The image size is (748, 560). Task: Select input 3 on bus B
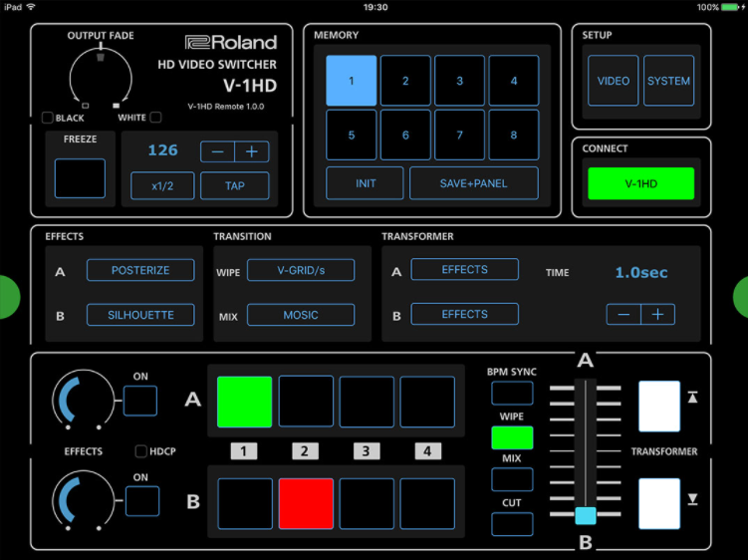pyautogui.click(x=367, y=504)
